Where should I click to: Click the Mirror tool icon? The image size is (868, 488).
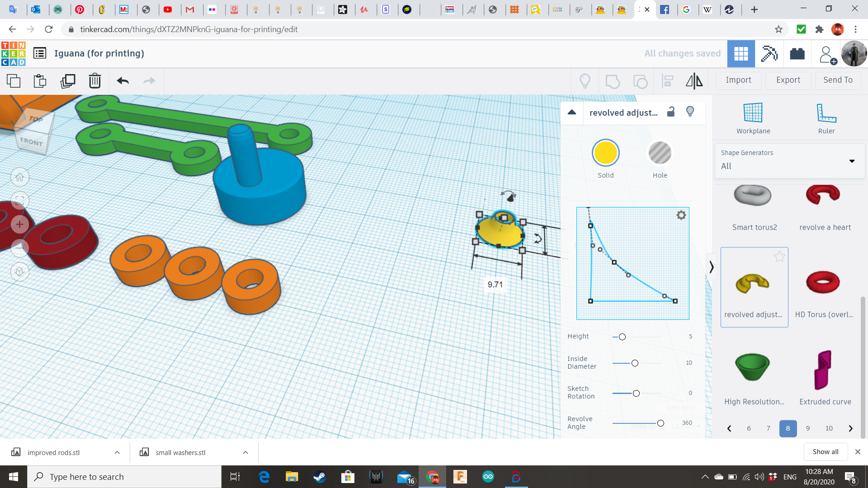pyautogui.click(x=694, y=81)
